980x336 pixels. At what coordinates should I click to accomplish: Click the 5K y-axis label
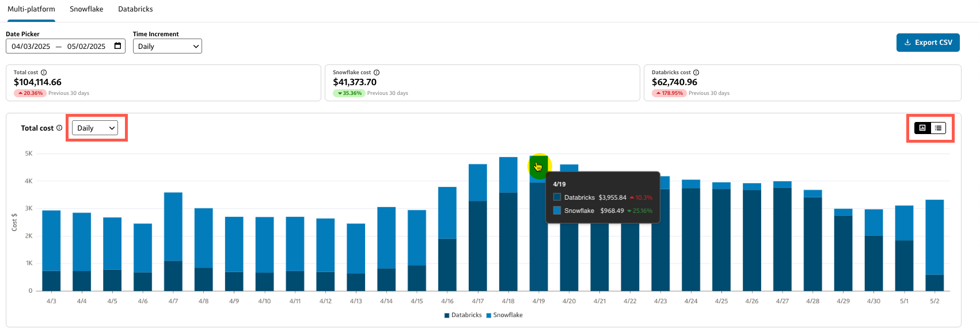point(29,154)
